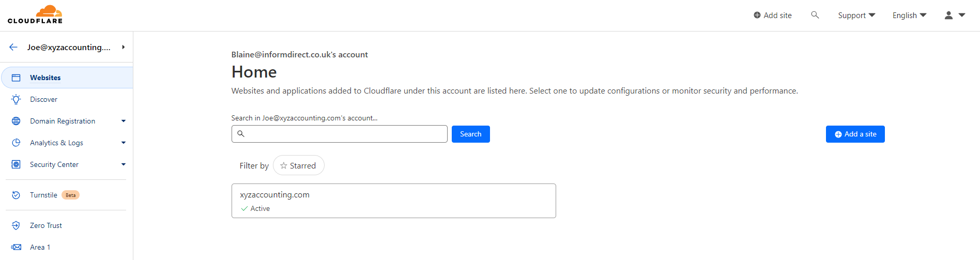
Task: Open the English language dropdown
Action: tap(909, 15)
